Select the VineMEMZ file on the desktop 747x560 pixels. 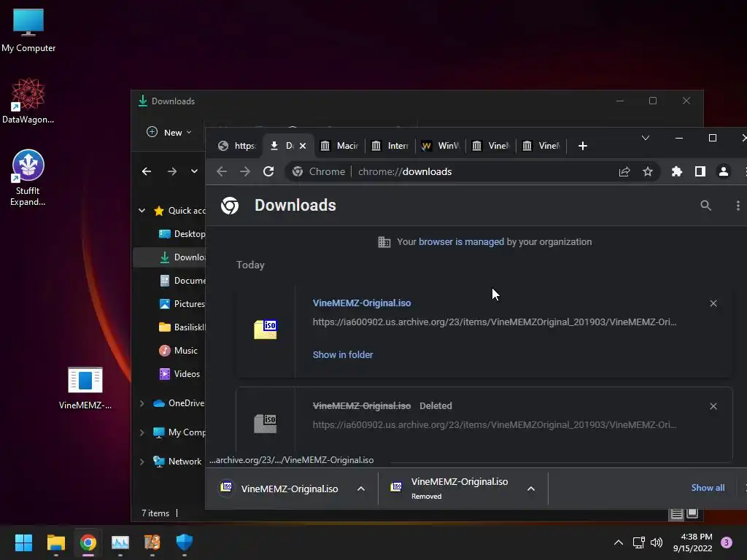(x=85, y=388)
